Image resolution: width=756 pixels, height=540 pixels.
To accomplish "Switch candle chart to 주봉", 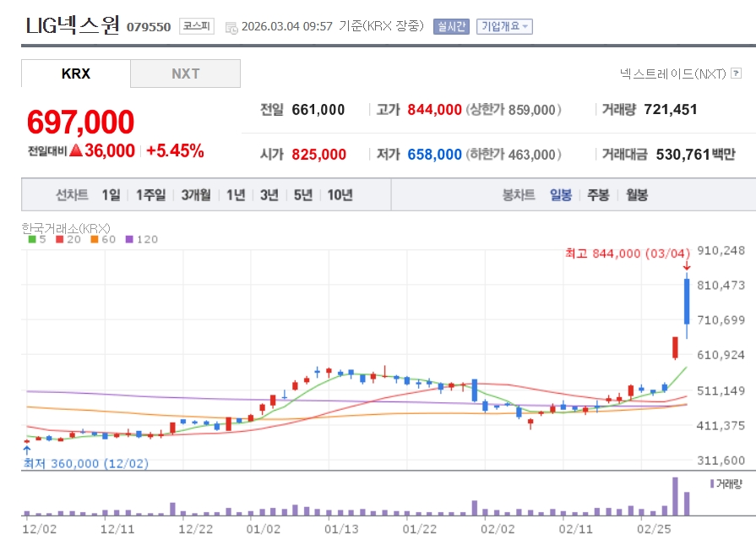I will tap(598, 195).
